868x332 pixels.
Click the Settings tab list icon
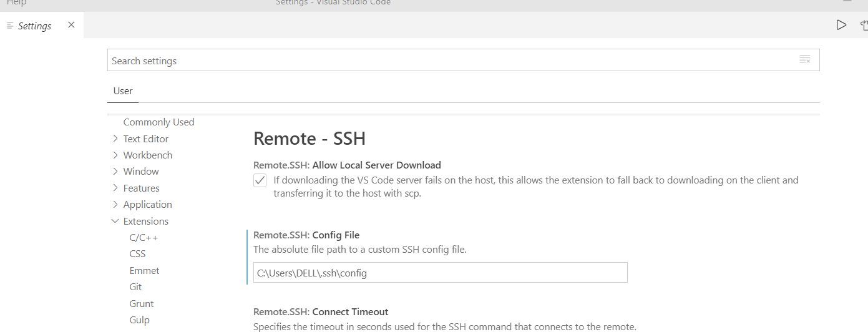(x=10, y=26)
